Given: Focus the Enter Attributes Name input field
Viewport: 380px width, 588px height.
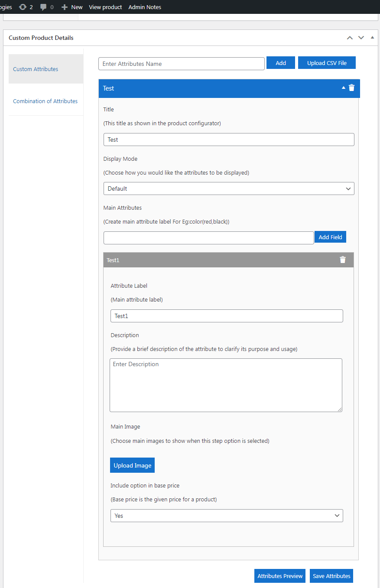Looking at the screenshot, I should pos(182,64).
